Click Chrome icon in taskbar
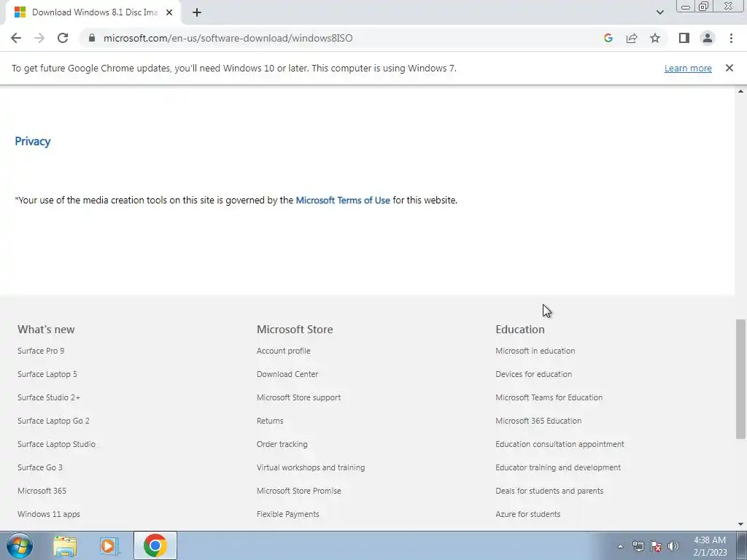Screen dimensions: 747x560 pyautogui.click(x=155, y=545)
